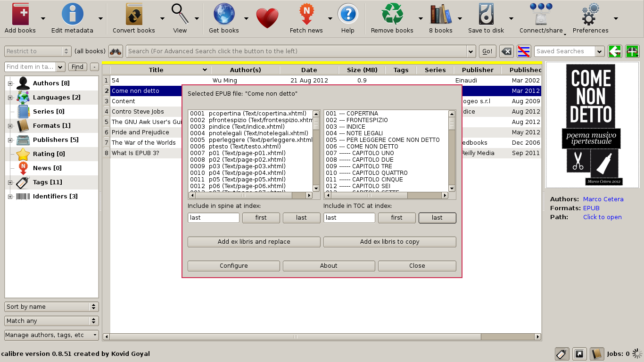Click the Find button in tag browser
644x362 pixels.
coord(78,67)
